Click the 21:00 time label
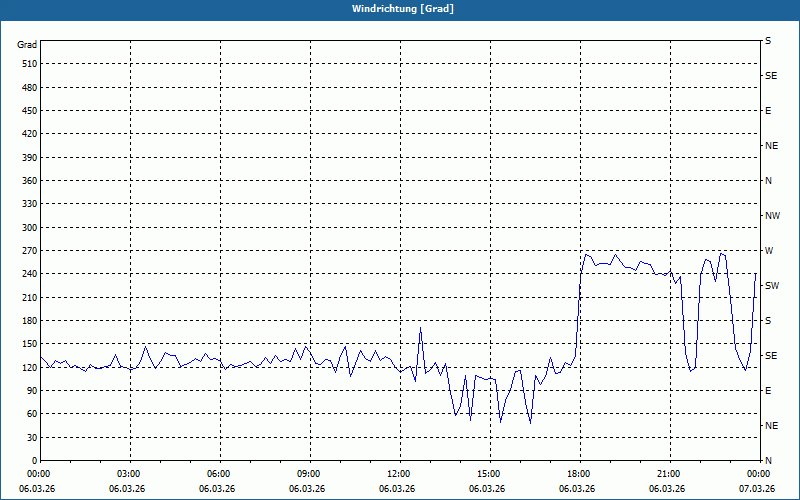Image resolution: width=800 pixels, height=500 pixels. pos(670,474)
